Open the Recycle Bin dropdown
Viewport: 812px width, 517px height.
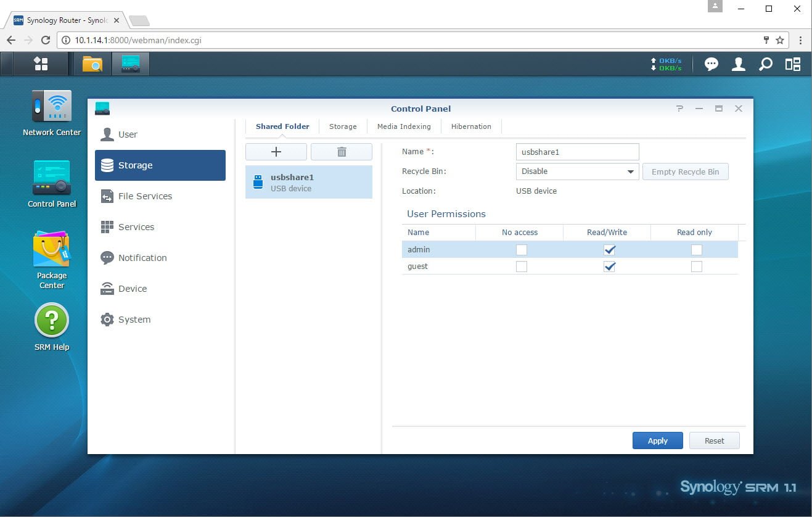[x=577, y=172]
